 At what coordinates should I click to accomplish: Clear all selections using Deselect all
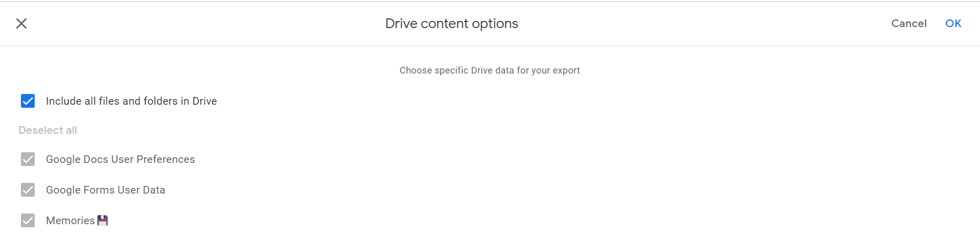coord(47,130)
